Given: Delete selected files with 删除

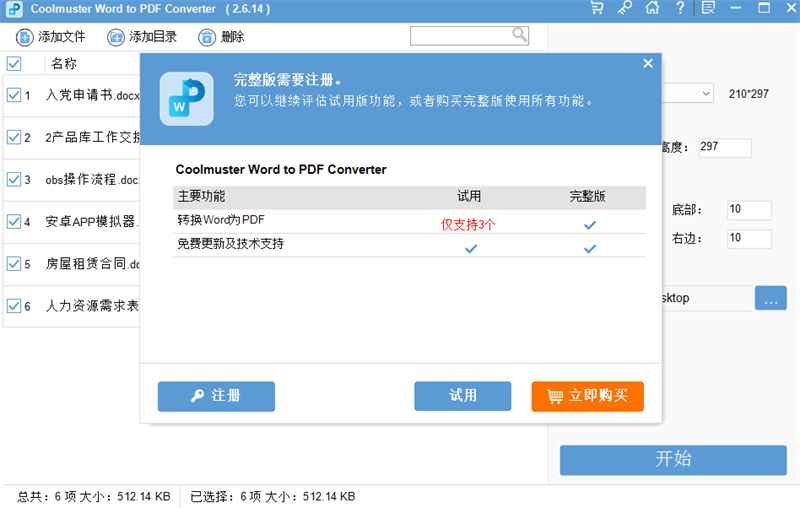Looking at the screenshot, I should tap(221, 37).
